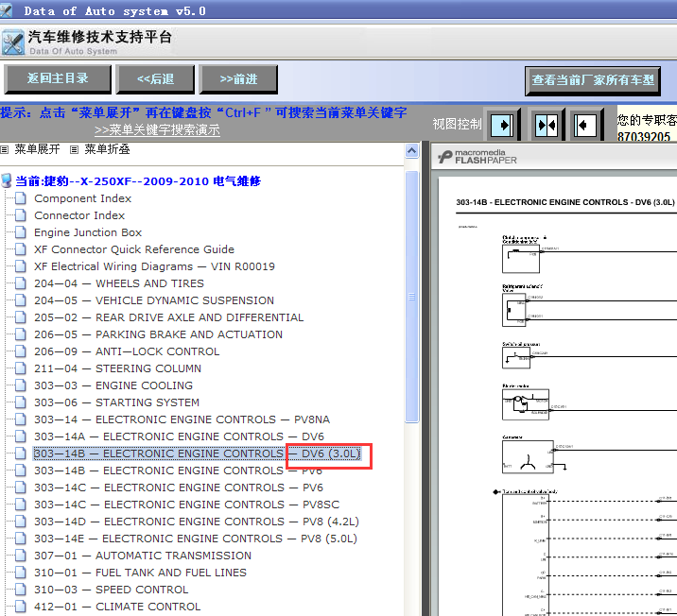
Task: Click page icon beside 303-06 STARTING SYSTEM
Action: [20, 402]
